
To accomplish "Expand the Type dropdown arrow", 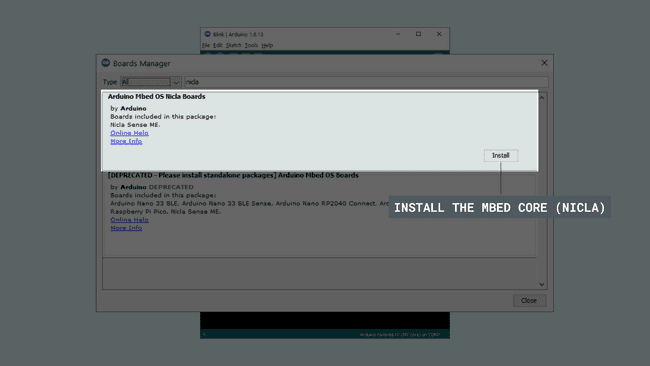I will tap(176, 82).
